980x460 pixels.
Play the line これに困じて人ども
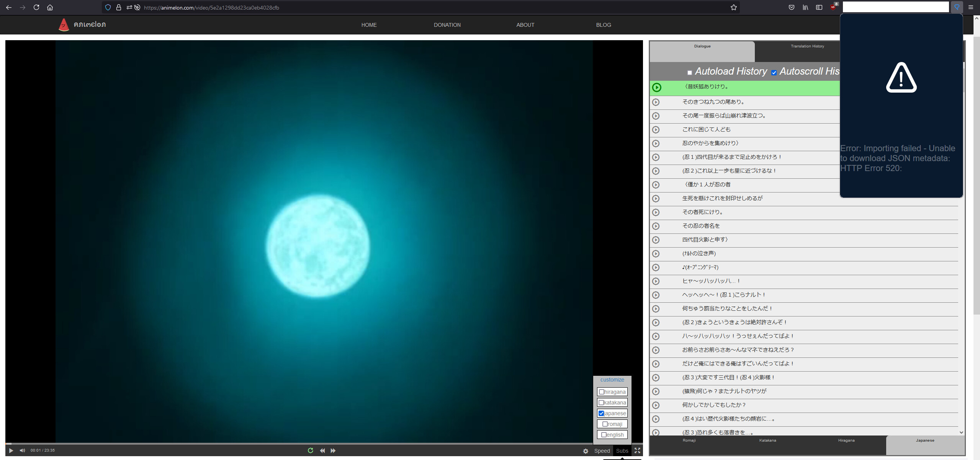click(x=656, y=130)
